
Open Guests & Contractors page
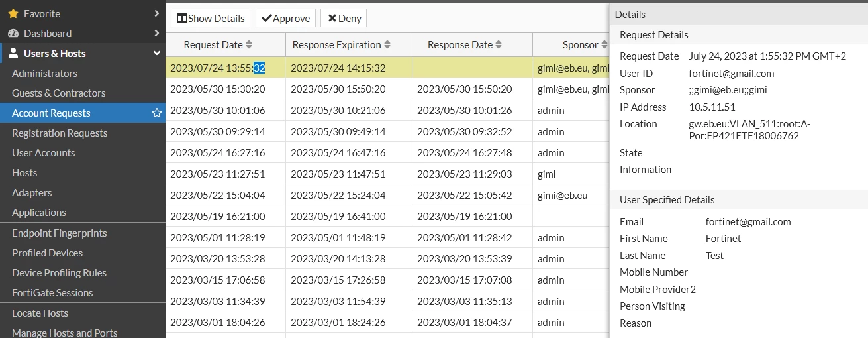(x=59, y=93)
